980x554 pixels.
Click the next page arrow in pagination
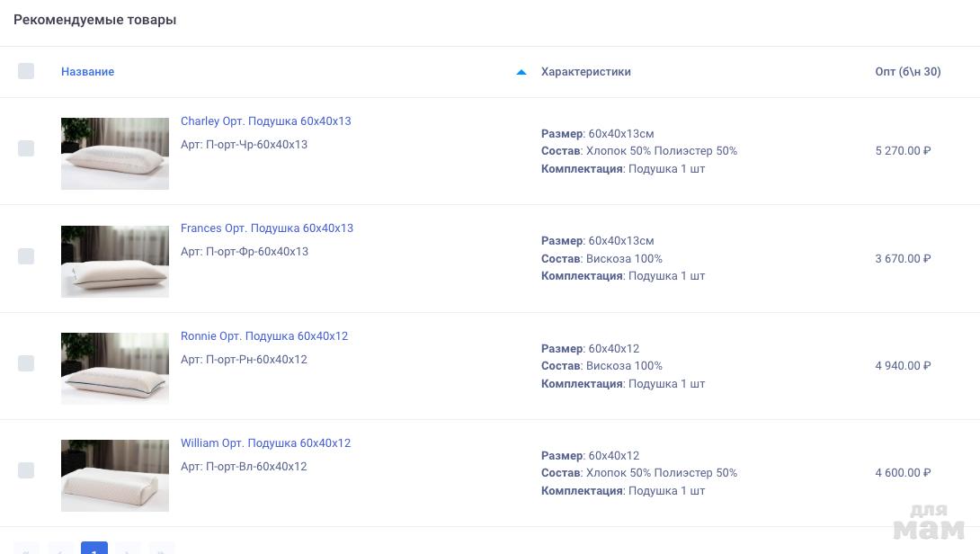pos(128,550)
